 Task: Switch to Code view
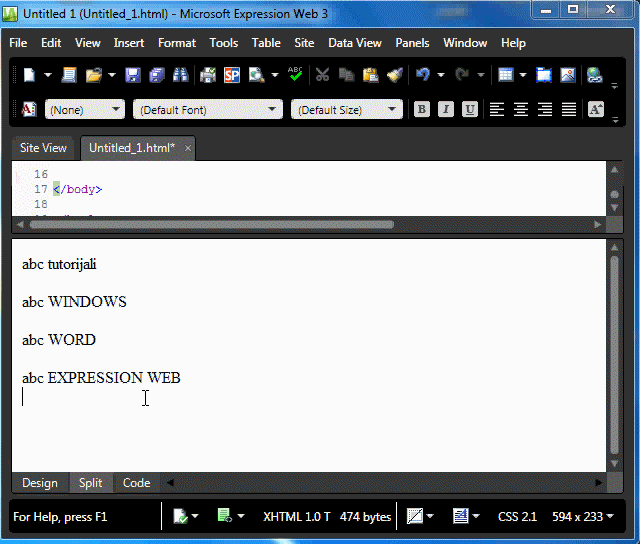136,483
